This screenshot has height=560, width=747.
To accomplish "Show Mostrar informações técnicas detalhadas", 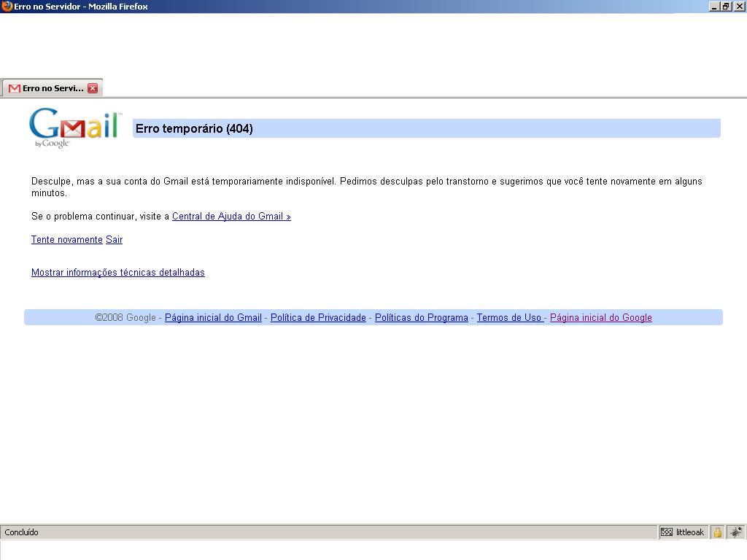I will [117, 273].
